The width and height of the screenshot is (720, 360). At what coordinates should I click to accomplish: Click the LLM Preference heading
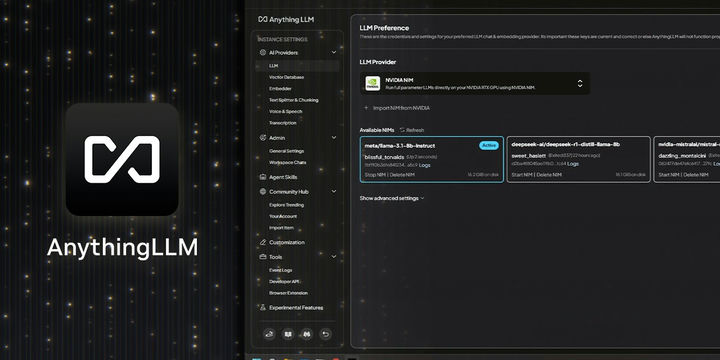384,28
